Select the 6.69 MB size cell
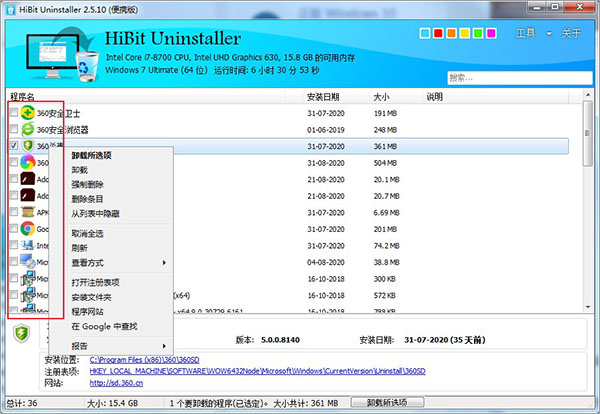Screen dimensions: 600x414 tap(386, 212)
